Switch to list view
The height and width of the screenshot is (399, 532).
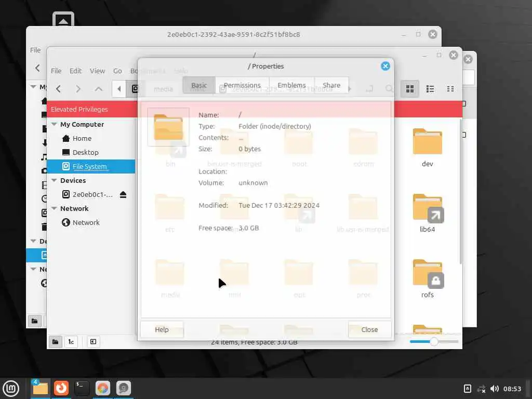point(430,89)
